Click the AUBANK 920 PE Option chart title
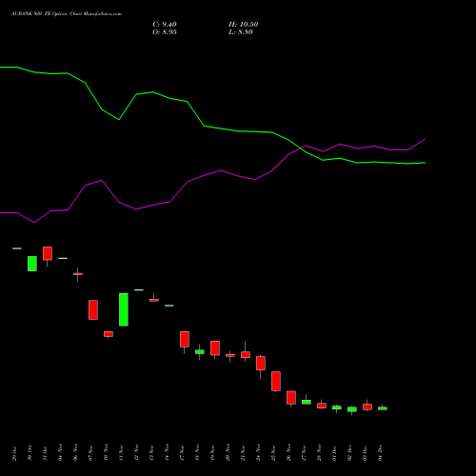The width and height of the screenshot is (476, 476). pos(67,14)
